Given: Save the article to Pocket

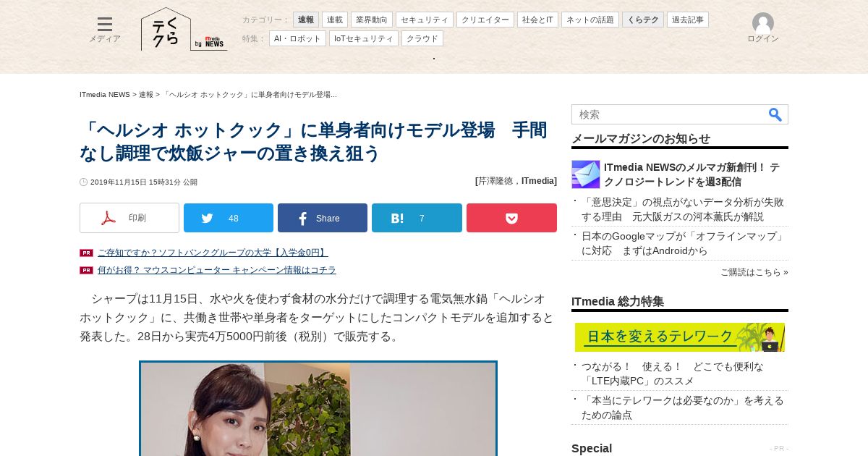Looking at the screenshot, I should pyautogui.click(x=511, y=218).
